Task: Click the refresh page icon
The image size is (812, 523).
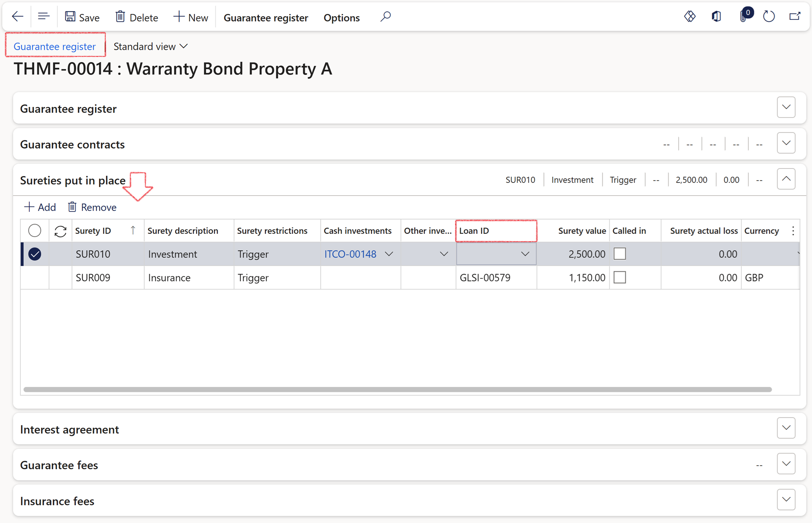Action: coord(769,17)
